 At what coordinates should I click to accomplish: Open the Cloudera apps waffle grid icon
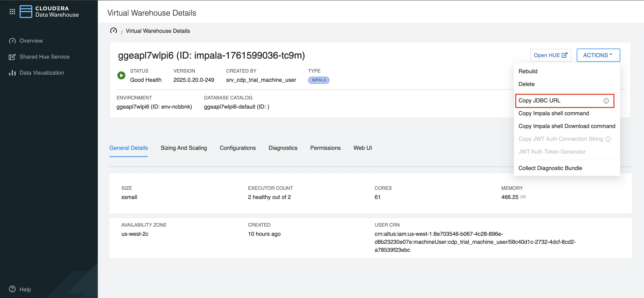coord(12,11)
